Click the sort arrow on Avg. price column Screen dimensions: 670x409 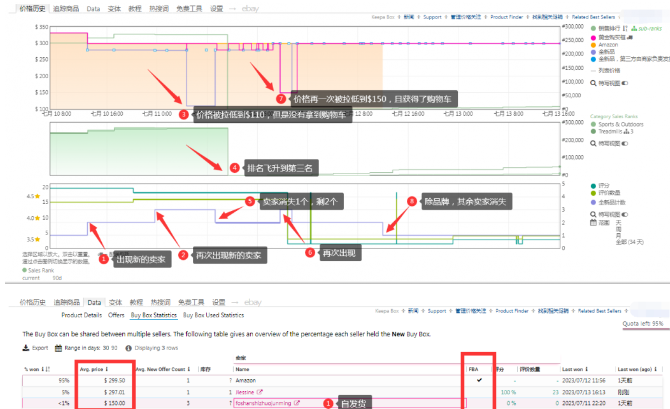point(106,369)
